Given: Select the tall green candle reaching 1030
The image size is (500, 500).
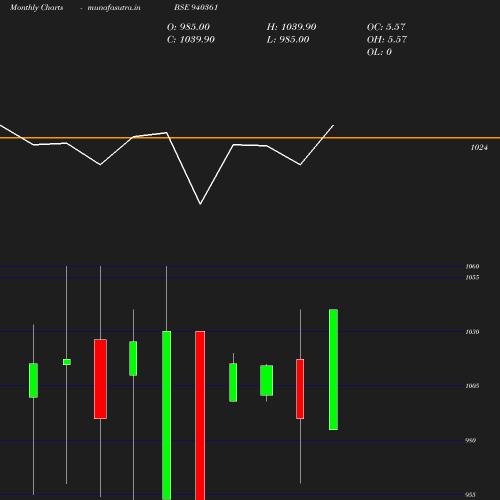Looking at the screenshot, I should [167, 415].
